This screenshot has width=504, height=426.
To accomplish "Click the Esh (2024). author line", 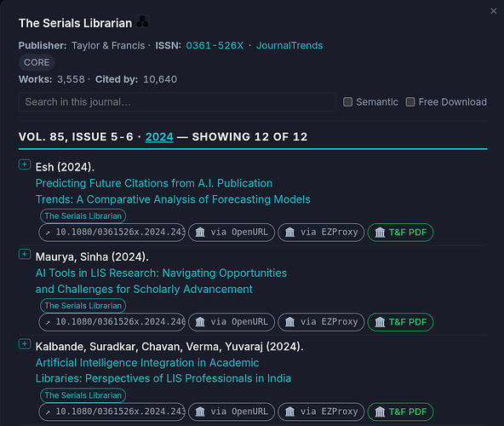I will [65, 167].
